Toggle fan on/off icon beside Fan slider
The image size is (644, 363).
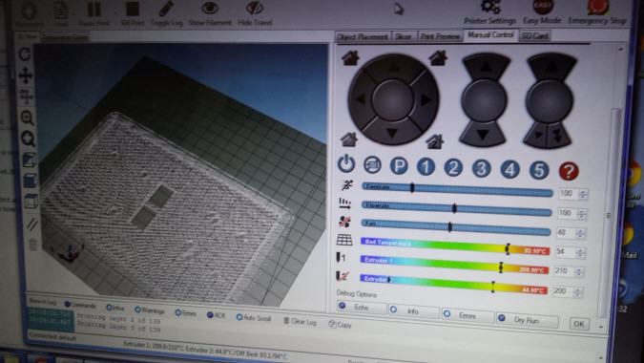pyautogui.click(x=344, y=222)
